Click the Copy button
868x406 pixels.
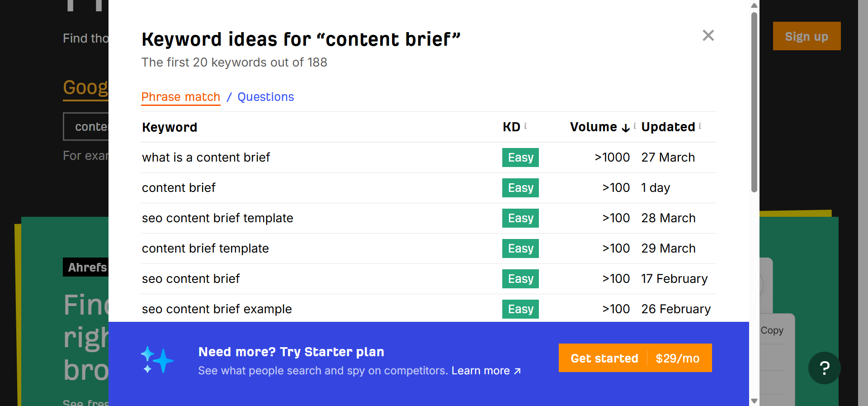pyautogui.click(x=771, y=330)
